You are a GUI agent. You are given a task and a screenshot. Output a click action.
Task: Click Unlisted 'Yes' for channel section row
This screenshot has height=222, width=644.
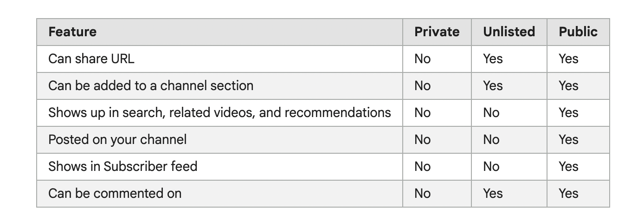tap(493, 86)
